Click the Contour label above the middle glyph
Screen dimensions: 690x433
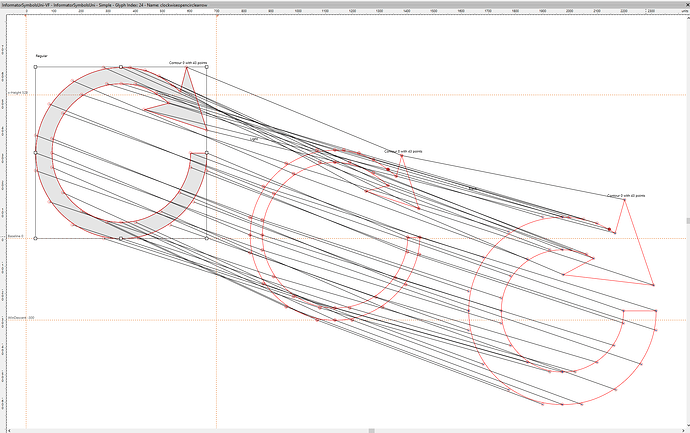pos(403,151)
